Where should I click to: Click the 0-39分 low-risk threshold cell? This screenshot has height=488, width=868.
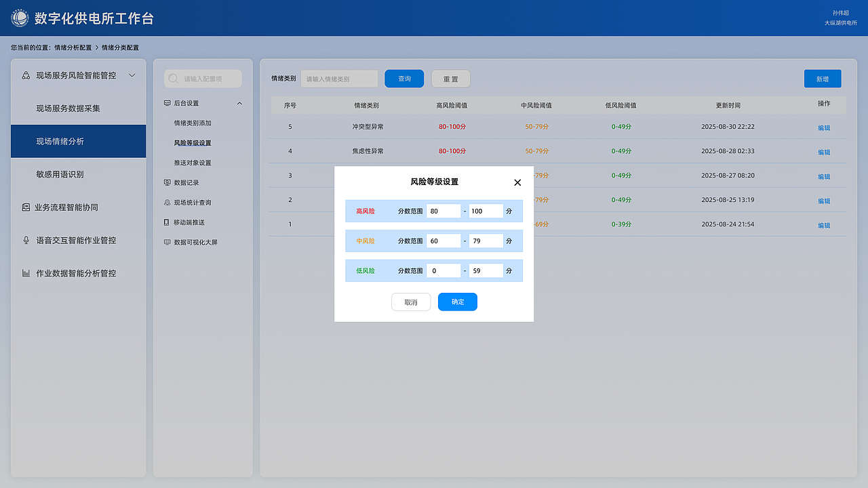[621, 224]
